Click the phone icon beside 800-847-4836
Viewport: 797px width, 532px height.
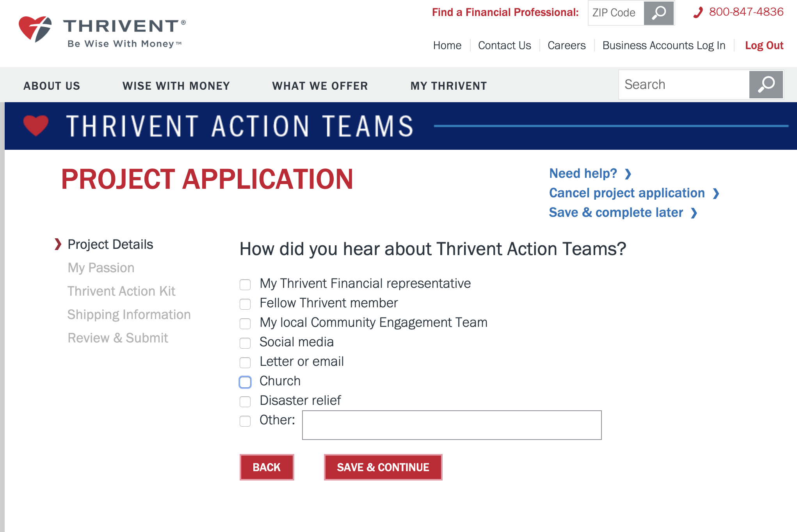click(x=698, y=12)
